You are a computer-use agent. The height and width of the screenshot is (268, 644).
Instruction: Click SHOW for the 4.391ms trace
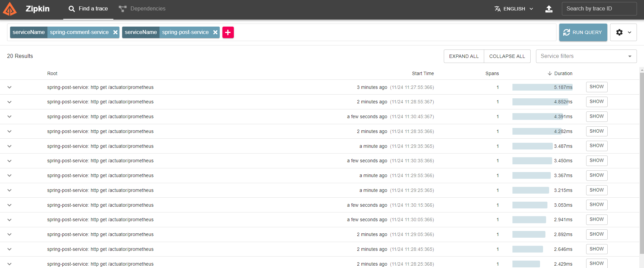tap(597, 116)
